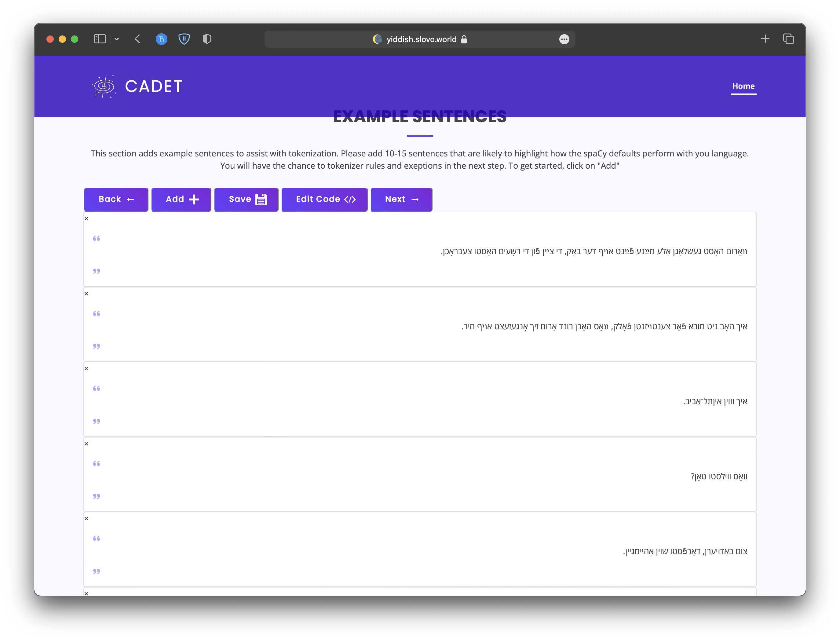
Task: Proceed with the Next button
Action: [401, 199]
